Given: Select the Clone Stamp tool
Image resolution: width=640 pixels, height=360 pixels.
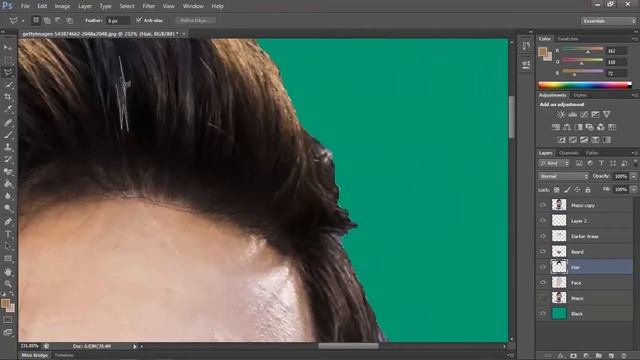Looking at the screenshot, I should [x=8, y=147].
